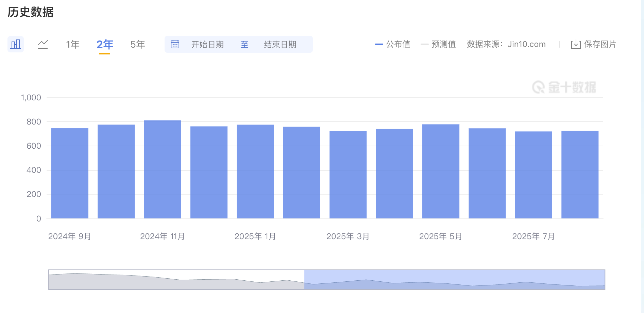The height and width of the screenshot is (313, 644).
Task: Open the 结束日期 date selector
Action: pos(279,44)
